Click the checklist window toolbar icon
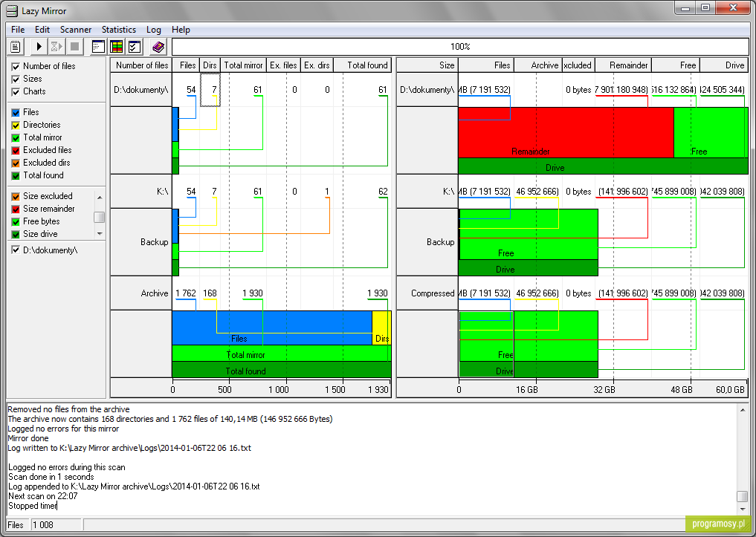Image resolution: width=756 pixels, height=537 pixels. [x=135, y=47]
